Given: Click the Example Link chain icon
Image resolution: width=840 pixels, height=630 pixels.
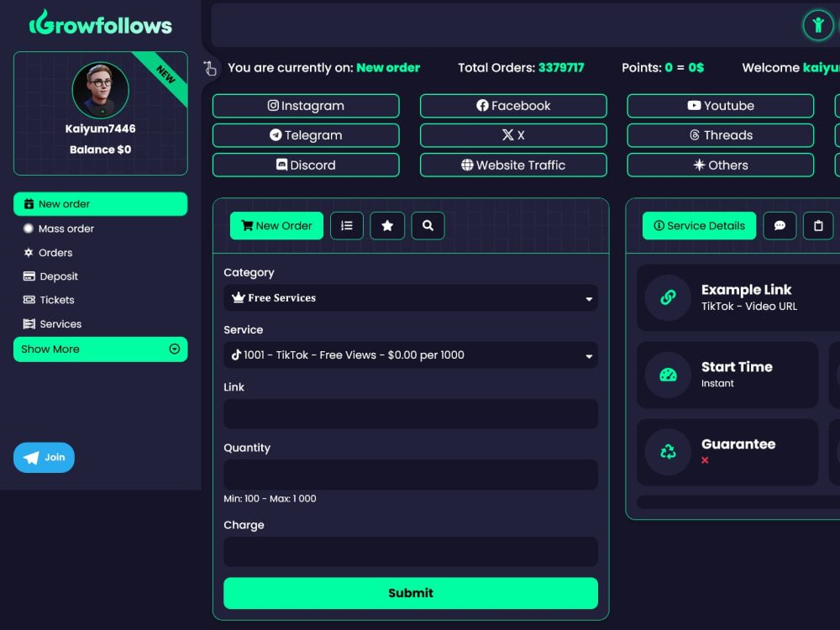Looking at the screenshot, I should coord(668,297).
